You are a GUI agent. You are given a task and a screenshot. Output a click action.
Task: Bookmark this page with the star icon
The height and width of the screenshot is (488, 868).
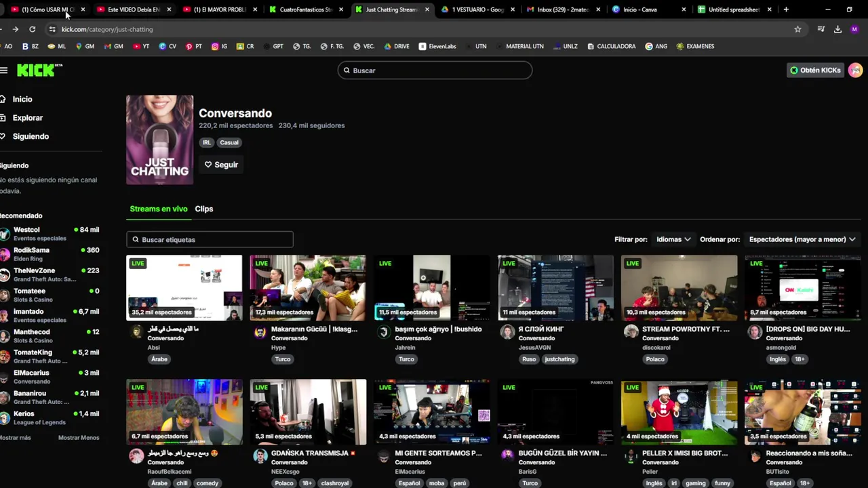(x=797, y=29)
